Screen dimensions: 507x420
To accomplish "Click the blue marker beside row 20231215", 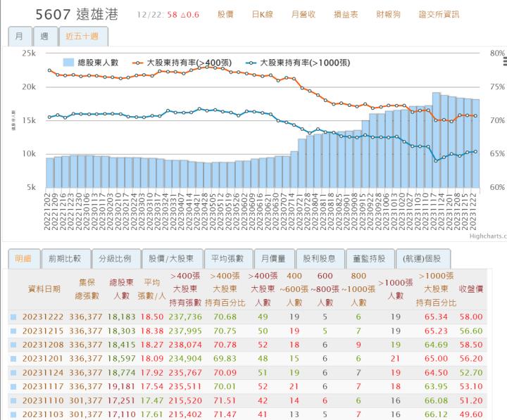I will tap(13, 331).
